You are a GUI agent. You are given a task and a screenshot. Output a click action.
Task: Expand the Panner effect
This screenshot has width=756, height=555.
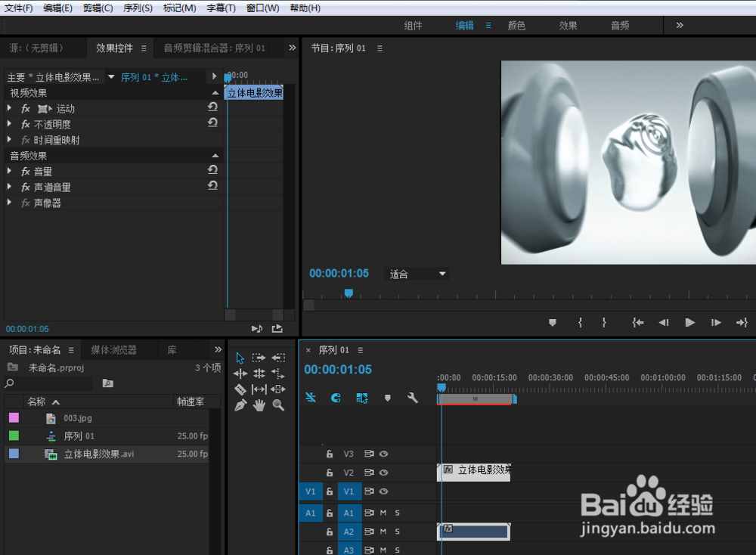pos(9,203)
